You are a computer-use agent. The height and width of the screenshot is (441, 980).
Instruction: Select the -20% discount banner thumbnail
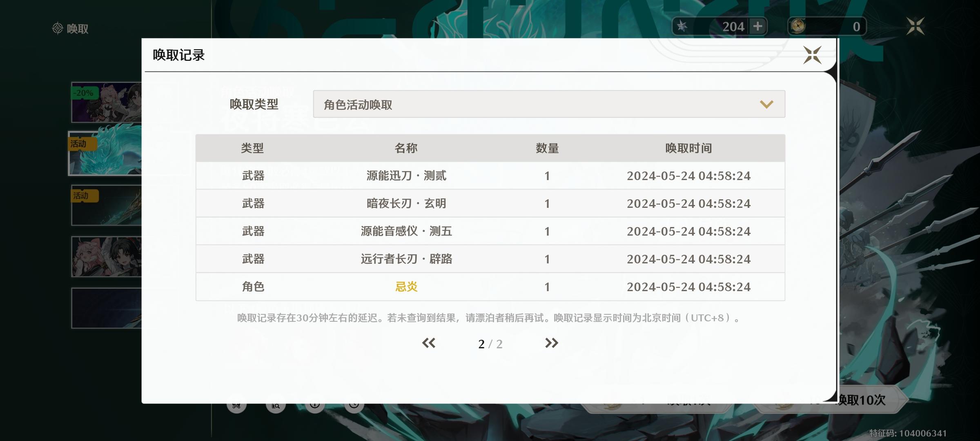[x=107, y=102]
